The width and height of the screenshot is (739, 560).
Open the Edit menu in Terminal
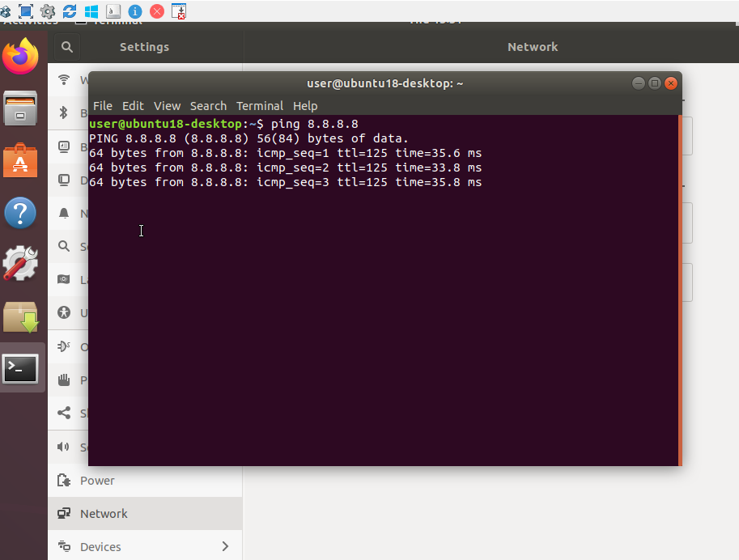133,105
